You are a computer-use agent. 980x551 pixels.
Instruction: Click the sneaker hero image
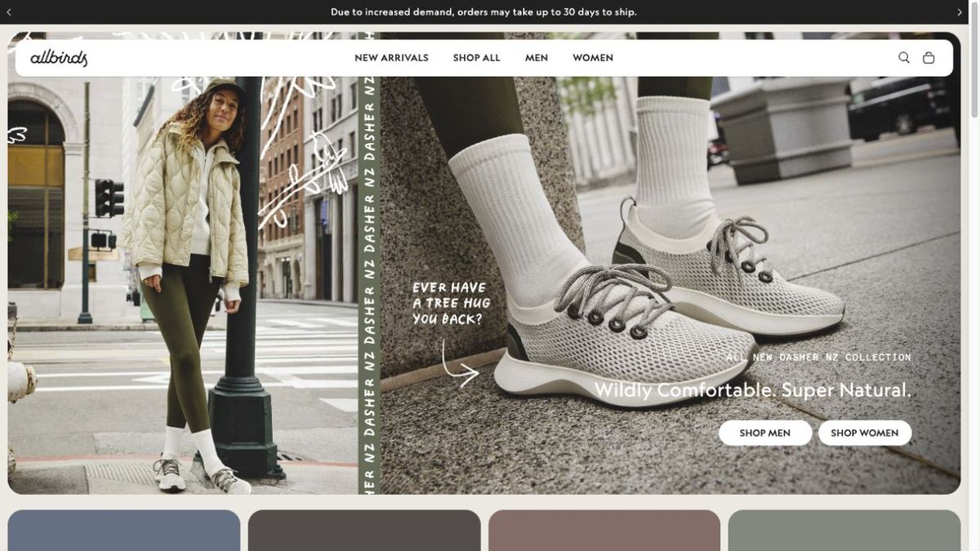pyautogui.click(x=670, y=263)
